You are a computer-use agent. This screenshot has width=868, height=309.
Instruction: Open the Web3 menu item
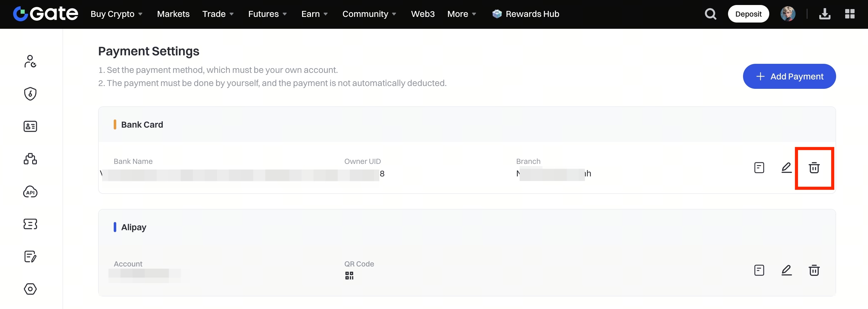(422, 14)
